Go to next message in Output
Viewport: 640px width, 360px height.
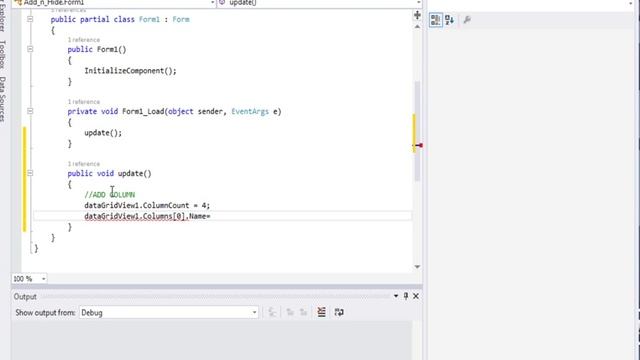pyautogui.click(x=303, y=313)
